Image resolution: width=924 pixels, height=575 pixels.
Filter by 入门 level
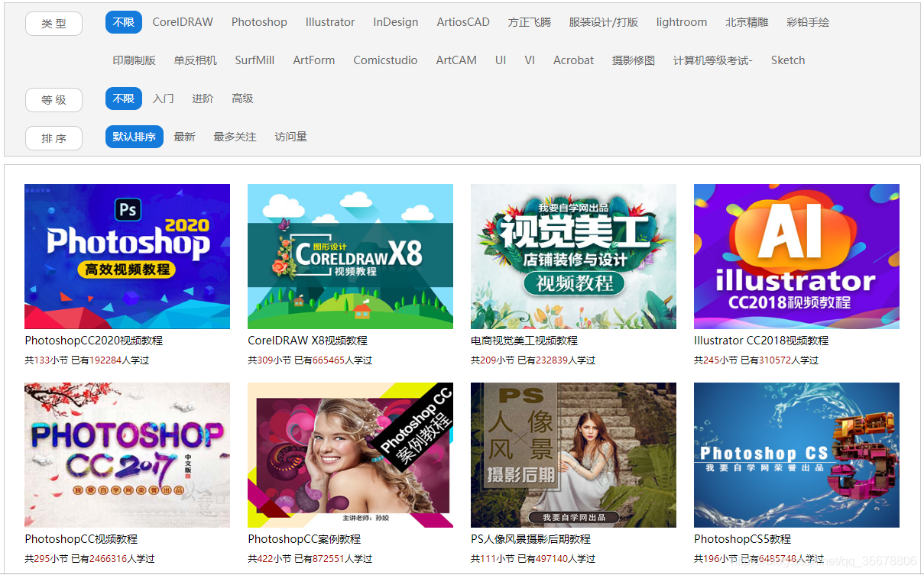[163, 99]
